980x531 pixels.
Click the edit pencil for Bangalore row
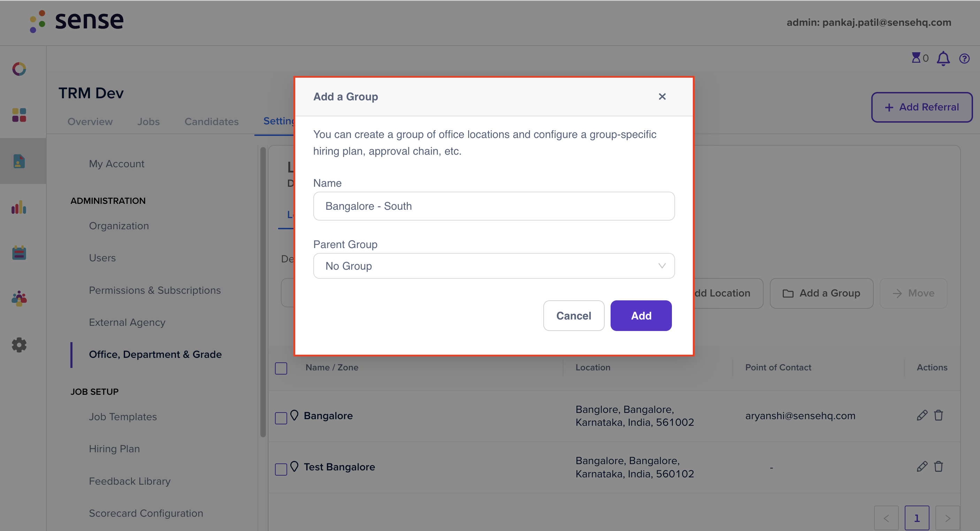tap(922, 415)
